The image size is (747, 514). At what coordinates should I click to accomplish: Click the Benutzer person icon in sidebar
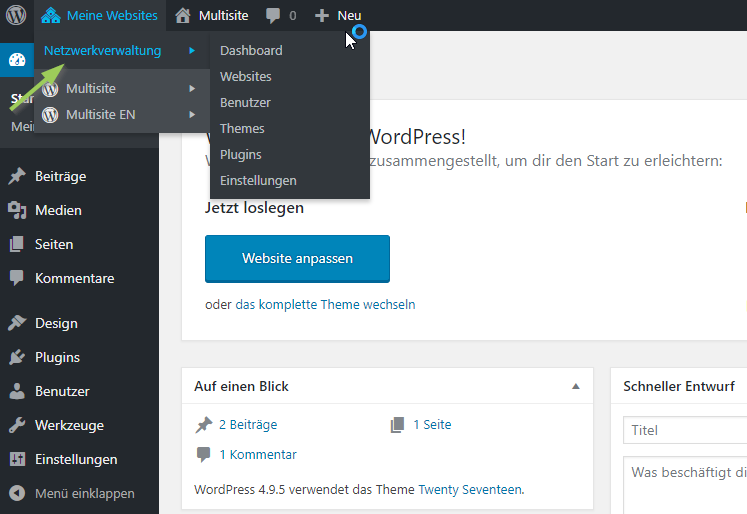point(17,391)
